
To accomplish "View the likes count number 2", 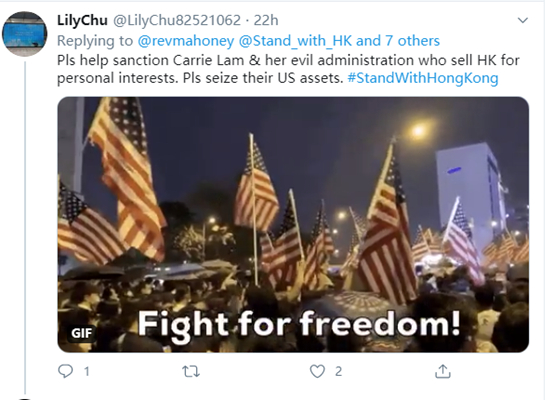I will 338,371.
